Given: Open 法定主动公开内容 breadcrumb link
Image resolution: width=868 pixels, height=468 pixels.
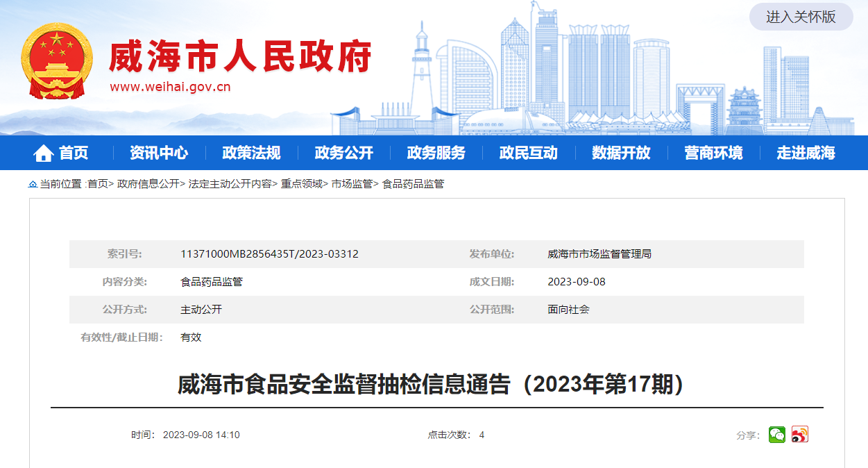Looking at the screenshot, I should [x=230, y=184].
